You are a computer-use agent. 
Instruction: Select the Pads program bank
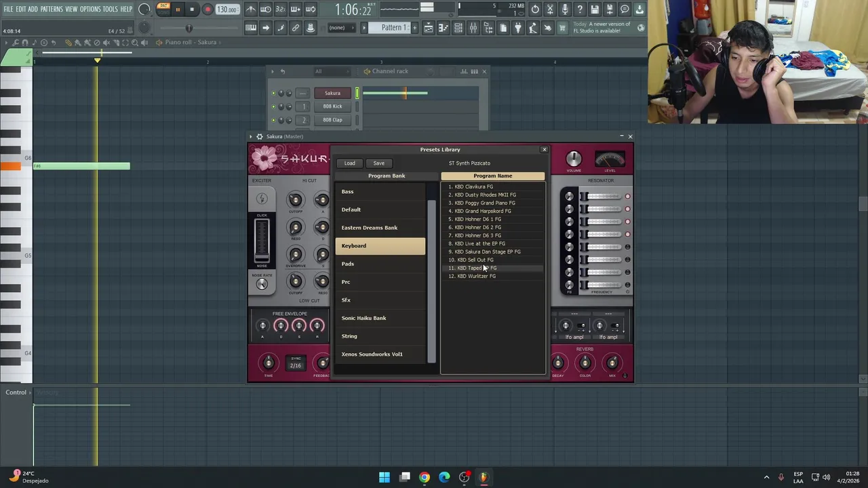point(380,264)
